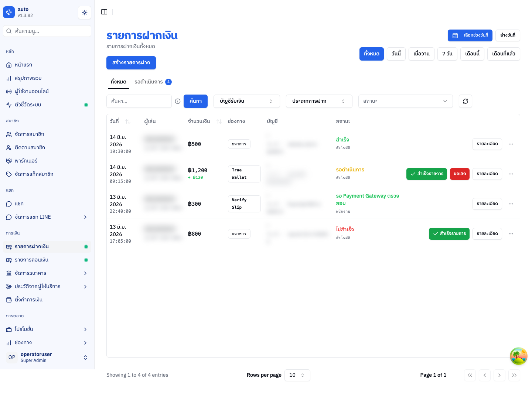
Task: Click เลือกช่วงวันที่ date range button
Action: 470,35
